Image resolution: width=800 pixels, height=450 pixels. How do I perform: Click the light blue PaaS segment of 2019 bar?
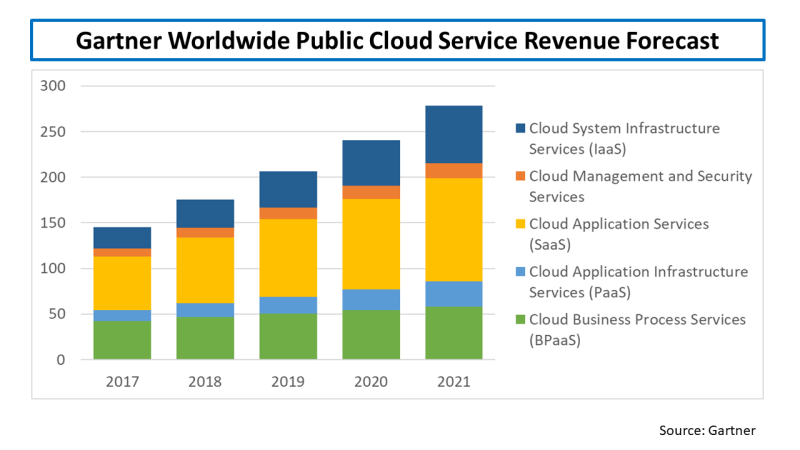tap(288, 305)
